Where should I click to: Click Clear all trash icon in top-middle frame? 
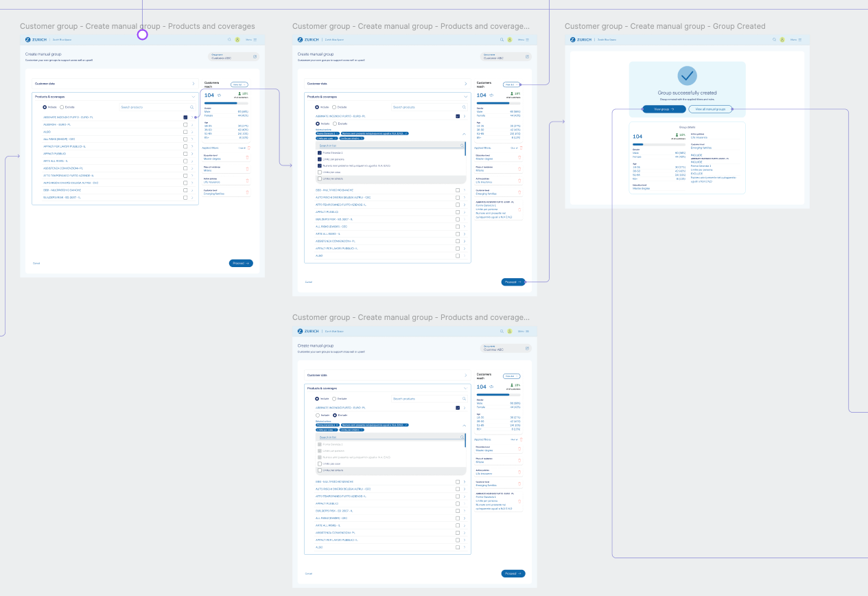point(521,148)
